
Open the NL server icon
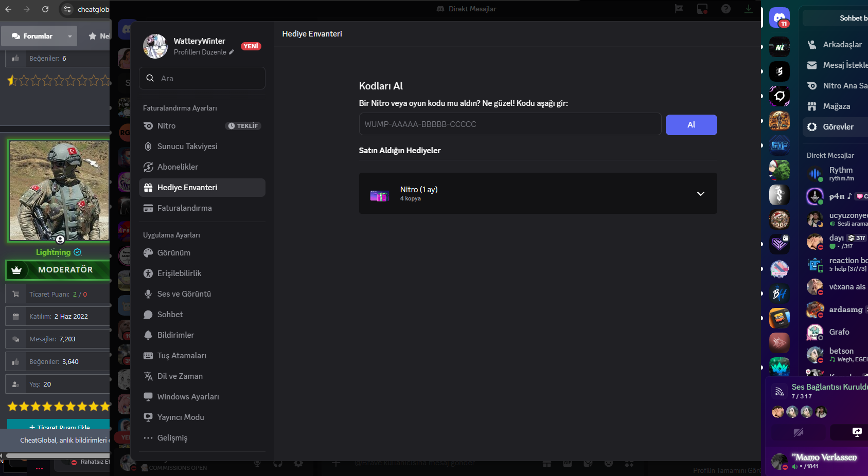click(x=780, y=47)
